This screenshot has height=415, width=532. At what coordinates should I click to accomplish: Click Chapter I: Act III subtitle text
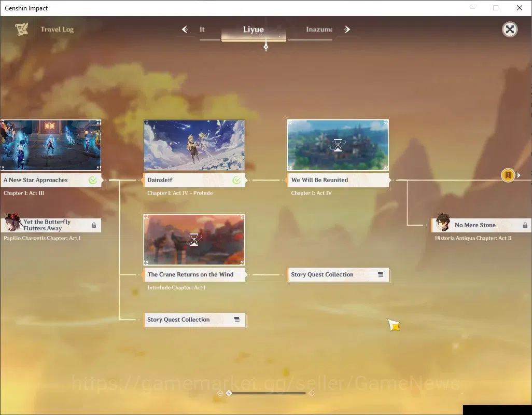[x=24, y=193]
